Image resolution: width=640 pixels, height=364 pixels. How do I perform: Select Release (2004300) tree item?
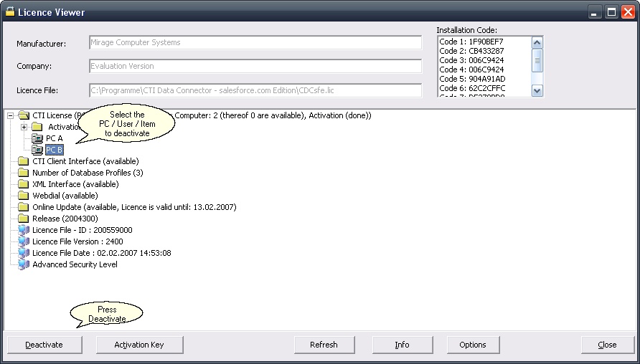65,219
